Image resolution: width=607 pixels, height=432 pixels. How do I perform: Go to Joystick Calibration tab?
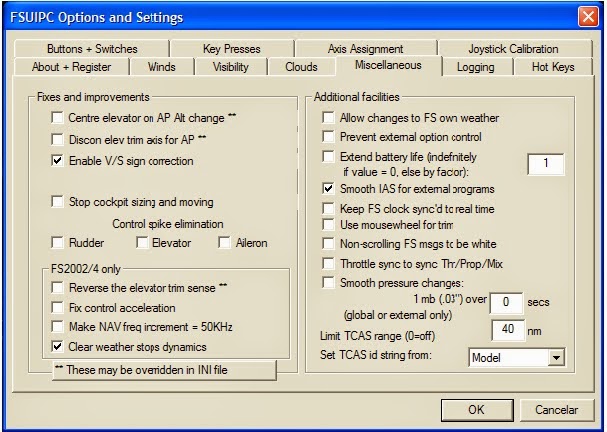513,49
